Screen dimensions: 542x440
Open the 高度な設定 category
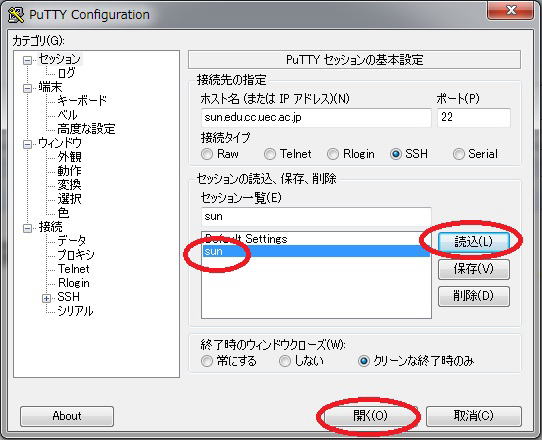click(x=86, y=129)
